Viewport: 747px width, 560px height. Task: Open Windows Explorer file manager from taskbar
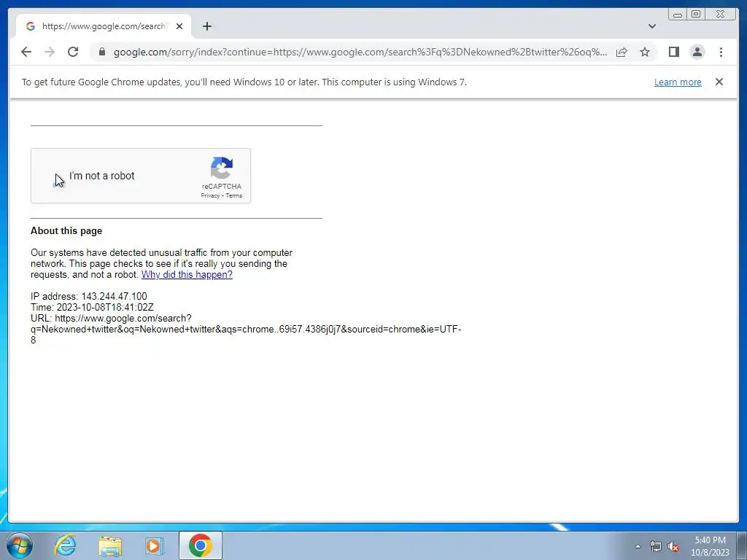coord(110,545)
